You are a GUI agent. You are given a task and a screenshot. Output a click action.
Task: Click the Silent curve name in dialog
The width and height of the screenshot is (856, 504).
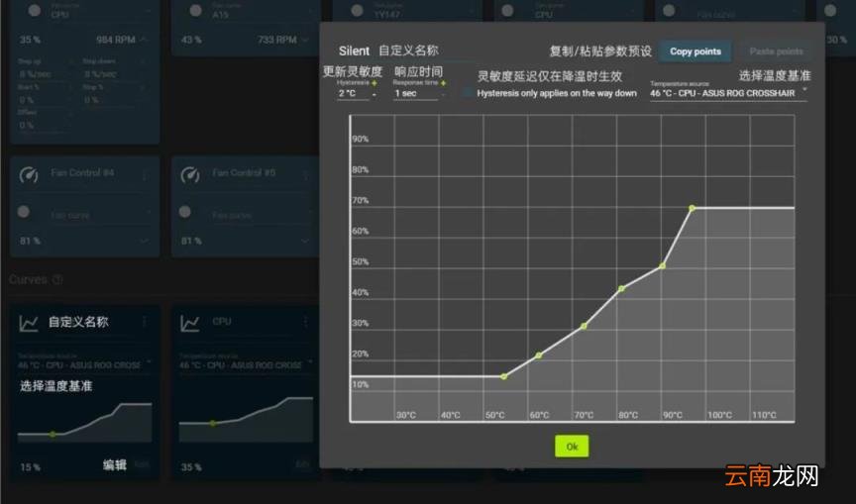point(354,51)
